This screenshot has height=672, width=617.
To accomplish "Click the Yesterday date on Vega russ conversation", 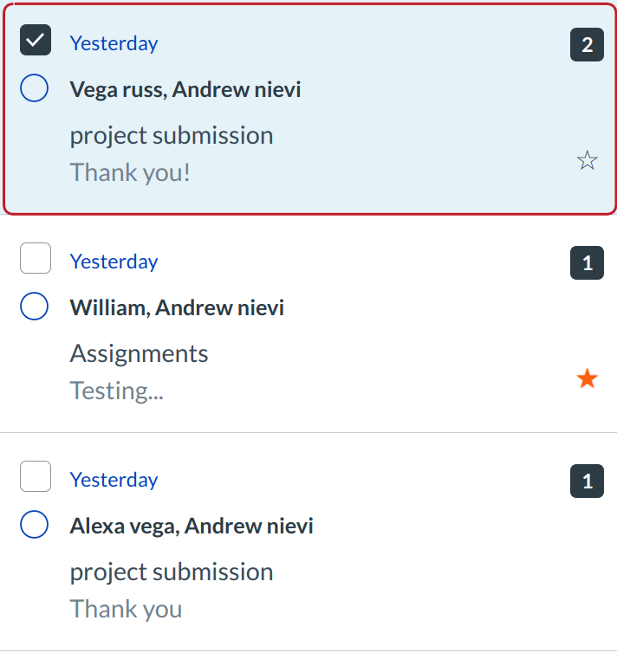I will click(114, 43).
